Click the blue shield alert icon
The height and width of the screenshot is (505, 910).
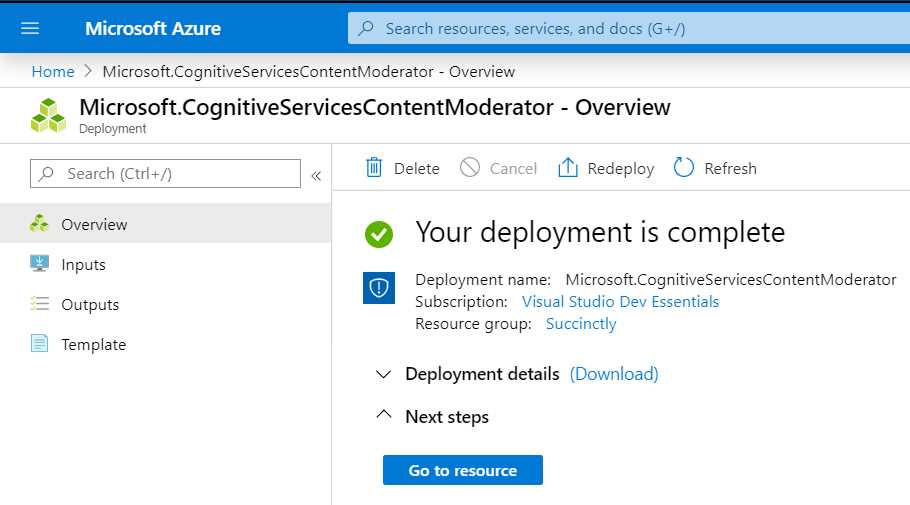click(x=379, y=288)
